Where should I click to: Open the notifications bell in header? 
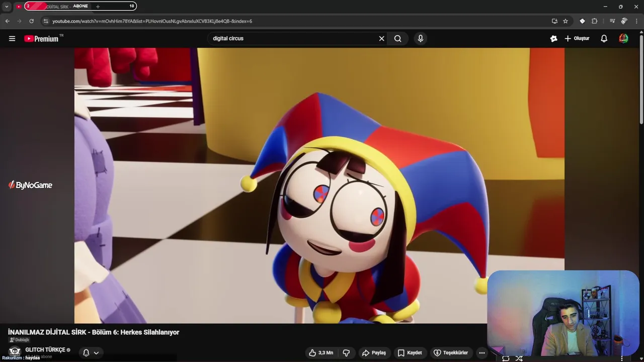click(x=604, y=38)
